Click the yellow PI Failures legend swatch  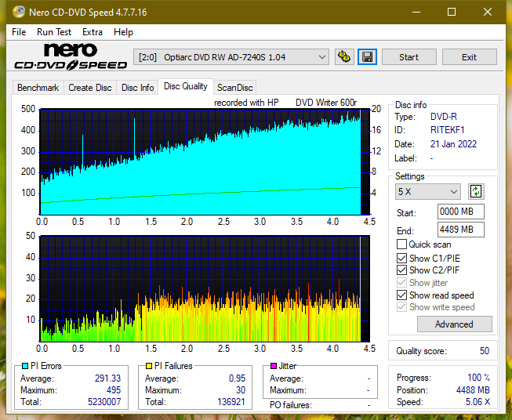[x=149, y=366]
